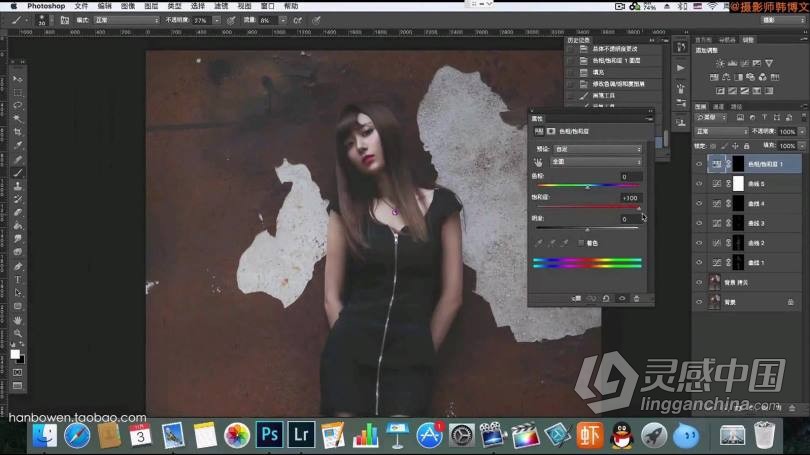Open the brush panel toggle icon
The image size is (810, 455).
click(x=65, y=20)
